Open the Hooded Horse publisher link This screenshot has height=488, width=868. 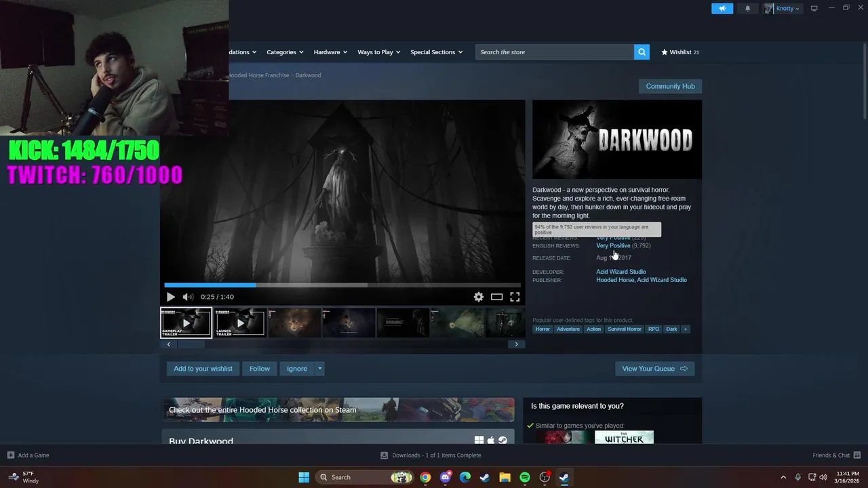(x=615, y=280)
